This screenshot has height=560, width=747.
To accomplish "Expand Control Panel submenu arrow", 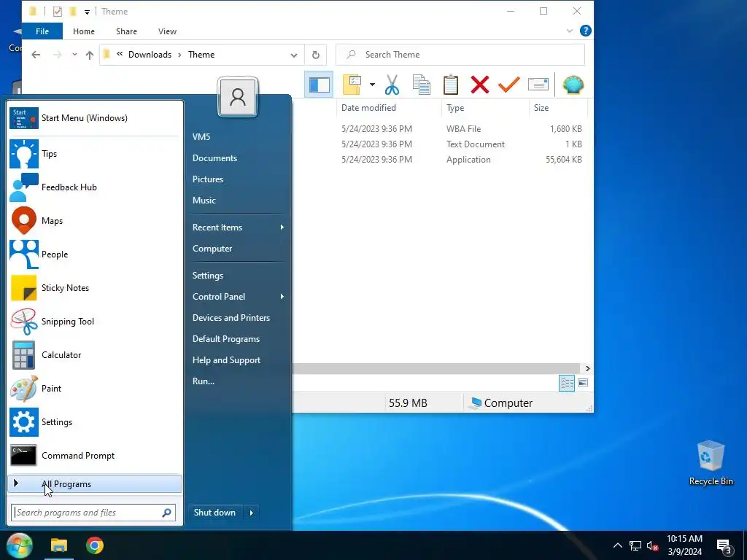I will click(x=282, y=297).
